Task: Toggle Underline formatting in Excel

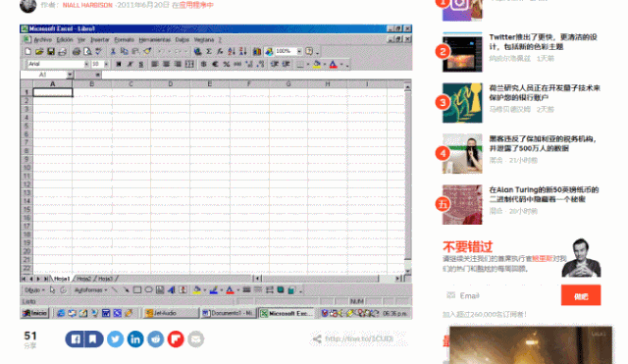Action: tap(141, 64)
